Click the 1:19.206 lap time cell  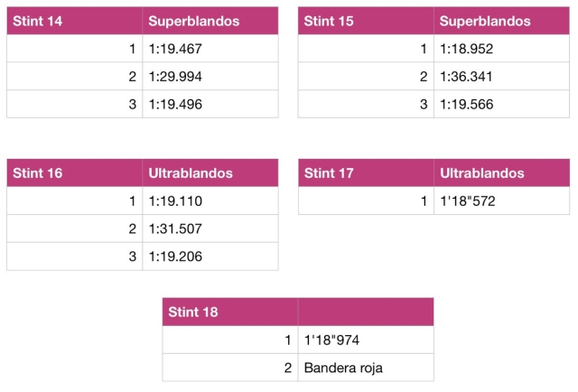[x=210, y=257]
